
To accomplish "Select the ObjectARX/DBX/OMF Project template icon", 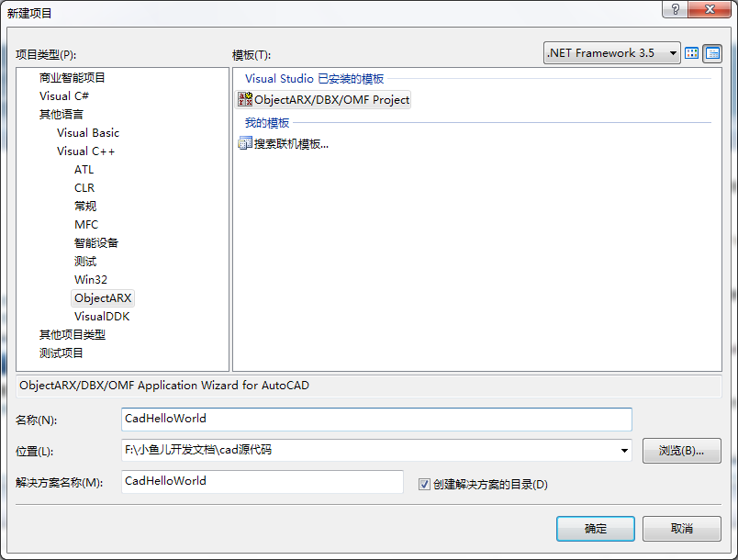I will (x=245, y=99).
